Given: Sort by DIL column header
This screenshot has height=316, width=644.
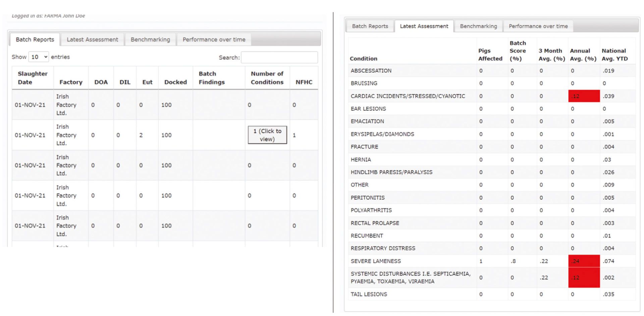Looking at the screenshot, I should (x=125, y=78).
